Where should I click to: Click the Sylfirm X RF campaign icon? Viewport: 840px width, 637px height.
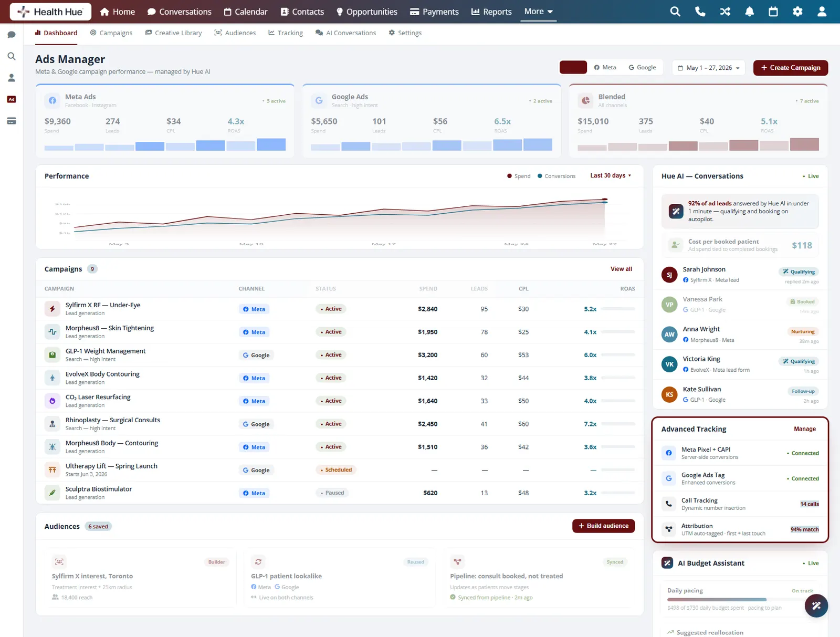tap(52, 309)
